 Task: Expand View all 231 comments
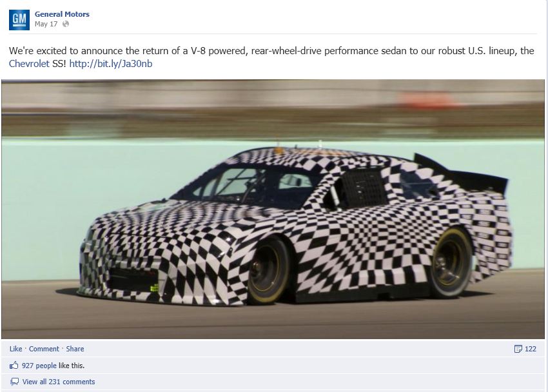59,382
